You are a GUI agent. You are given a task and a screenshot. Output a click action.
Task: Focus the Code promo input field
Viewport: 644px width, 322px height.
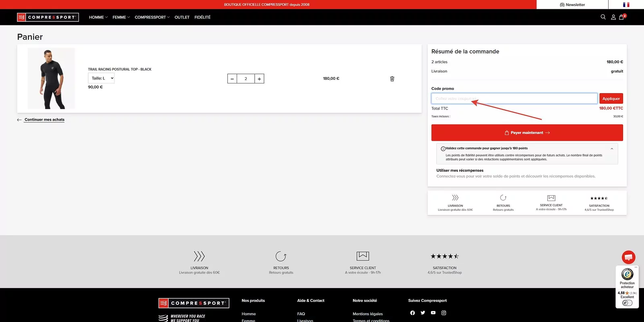(x=514, y=99)
